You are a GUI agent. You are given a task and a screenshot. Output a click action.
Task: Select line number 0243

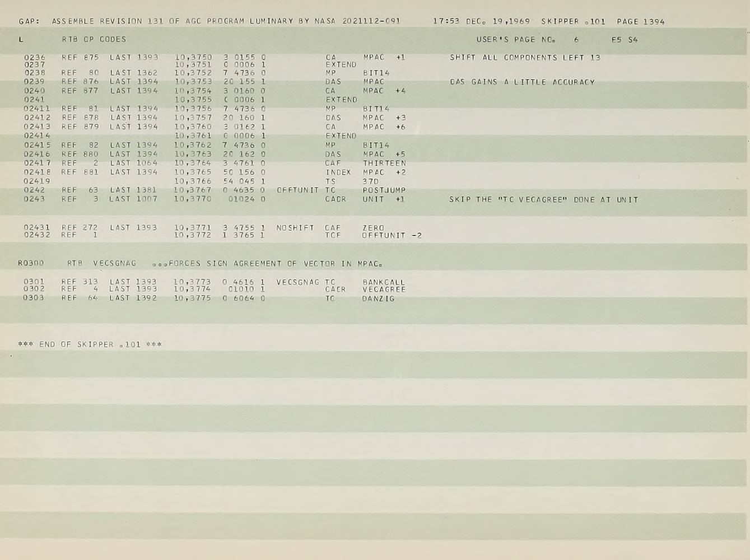(35, 199)
